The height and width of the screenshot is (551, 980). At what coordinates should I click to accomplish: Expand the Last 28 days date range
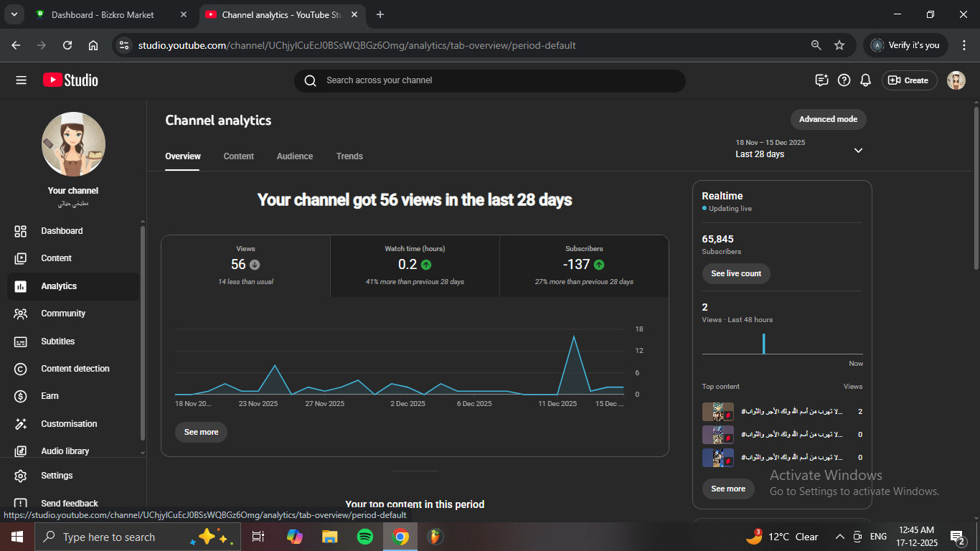pos(858,150)
